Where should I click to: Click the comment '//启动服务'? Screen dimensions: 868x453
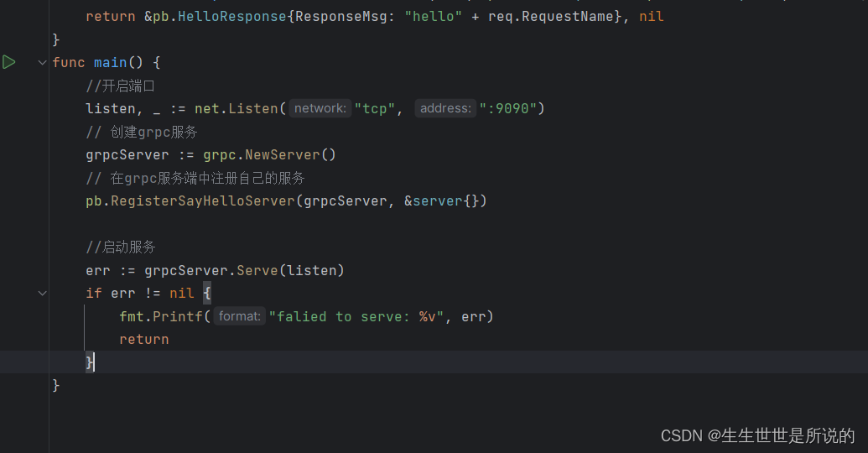tap(120, 247)
